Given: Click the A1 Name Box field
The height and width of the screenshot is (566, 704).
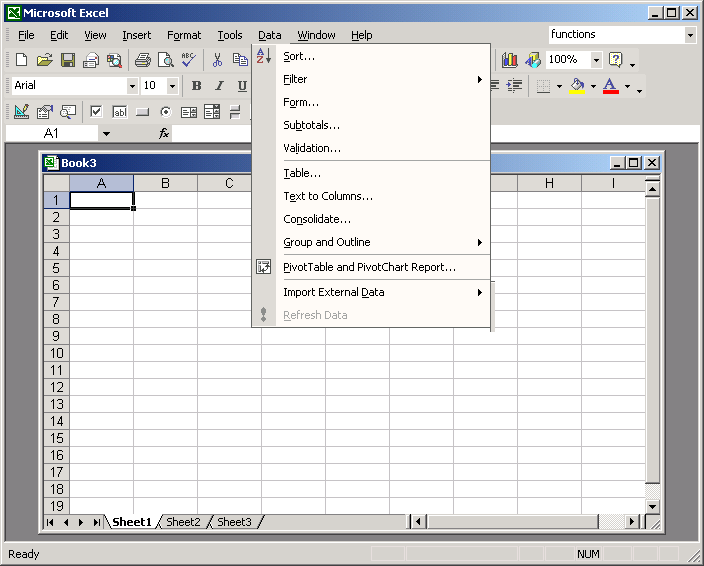Looking at the screenshot, I should (52, 133).
